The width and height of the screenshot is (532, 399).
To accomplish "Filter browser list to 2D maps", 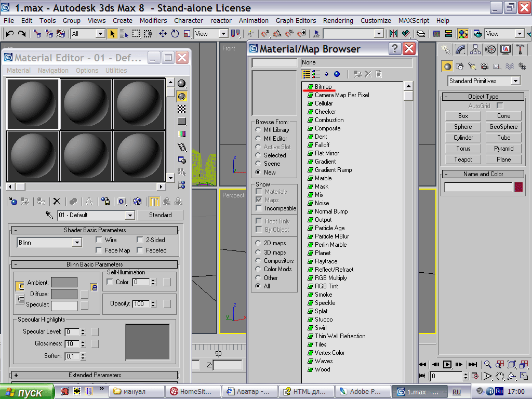I will [258, 243].
